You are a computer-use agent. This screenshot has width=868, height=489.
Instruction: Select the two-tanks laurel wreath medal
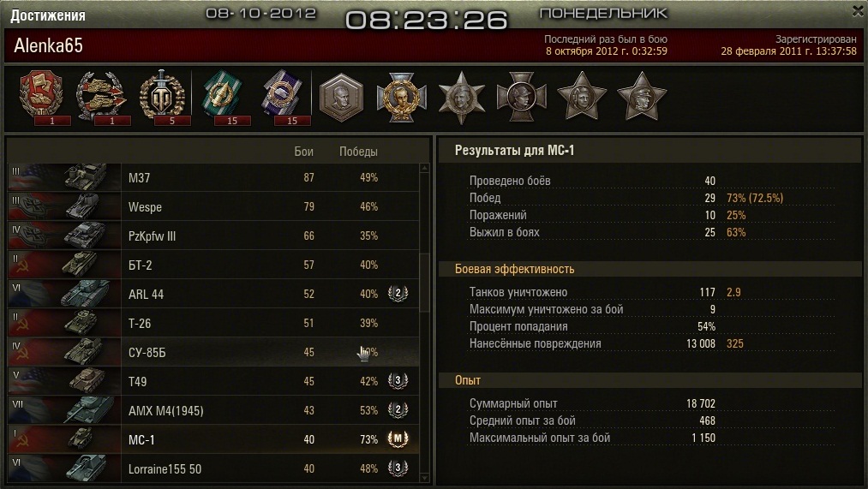pos(101,96)
